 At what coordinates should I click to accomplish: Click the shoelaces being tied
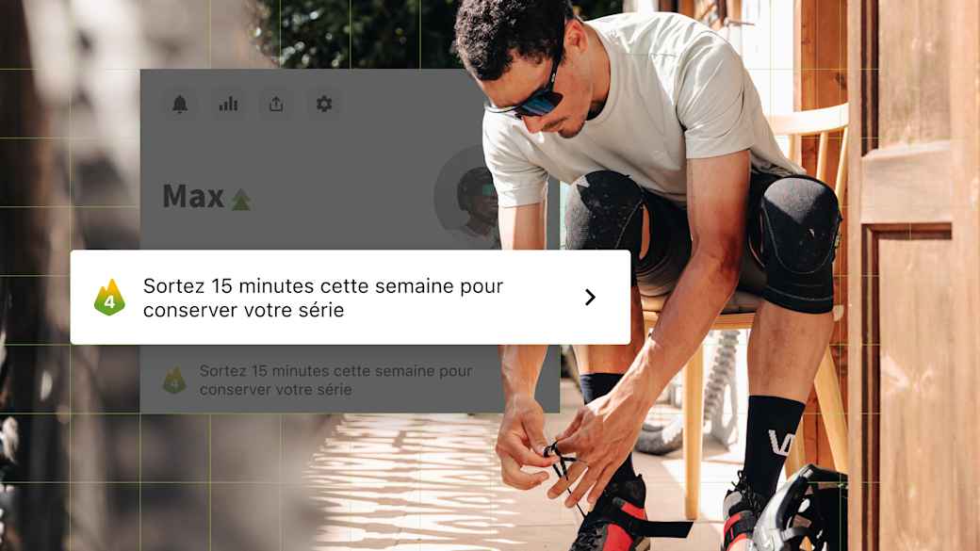click(560, 463)
